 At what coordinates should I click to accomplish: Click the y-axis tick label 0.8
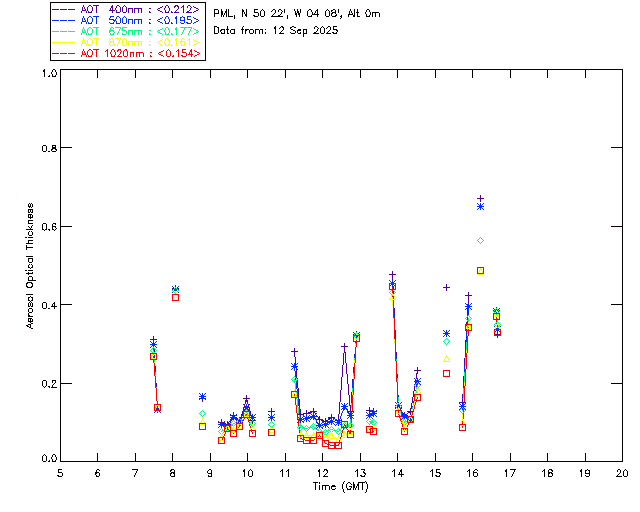click(x=49, y=148)
